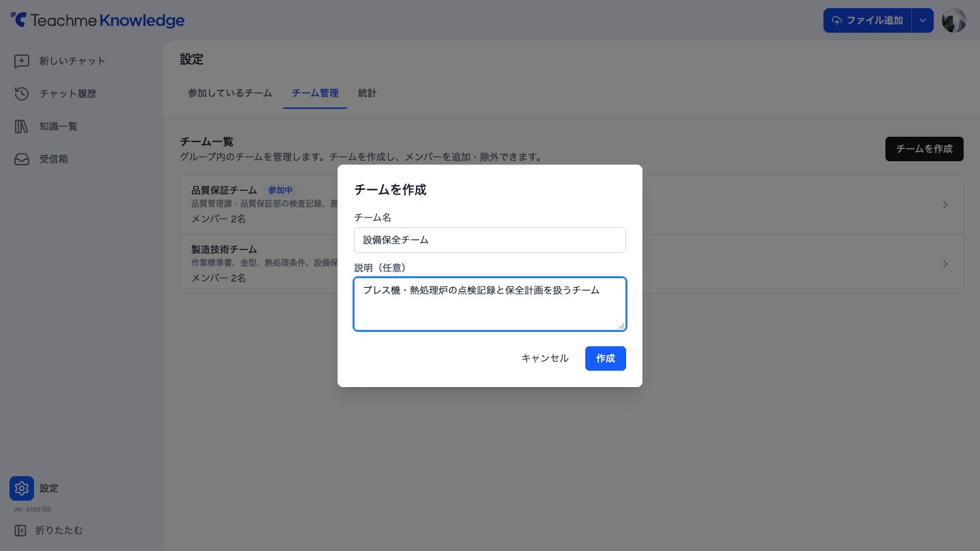Click 折りたたむ label in sidebar
The image size is (980, 551).
[59, 531]
